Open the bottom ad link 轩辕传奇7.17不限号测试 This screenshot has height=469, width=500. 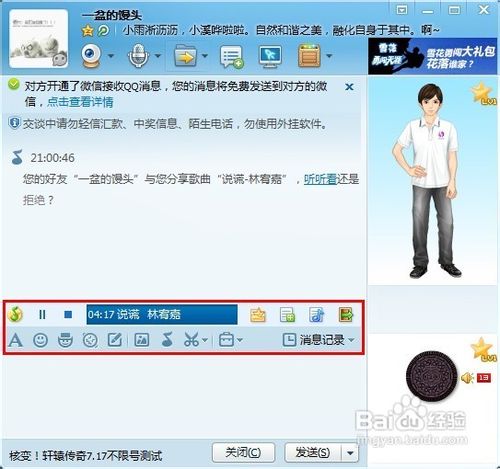pyautogui.click(x=86, y=456)
